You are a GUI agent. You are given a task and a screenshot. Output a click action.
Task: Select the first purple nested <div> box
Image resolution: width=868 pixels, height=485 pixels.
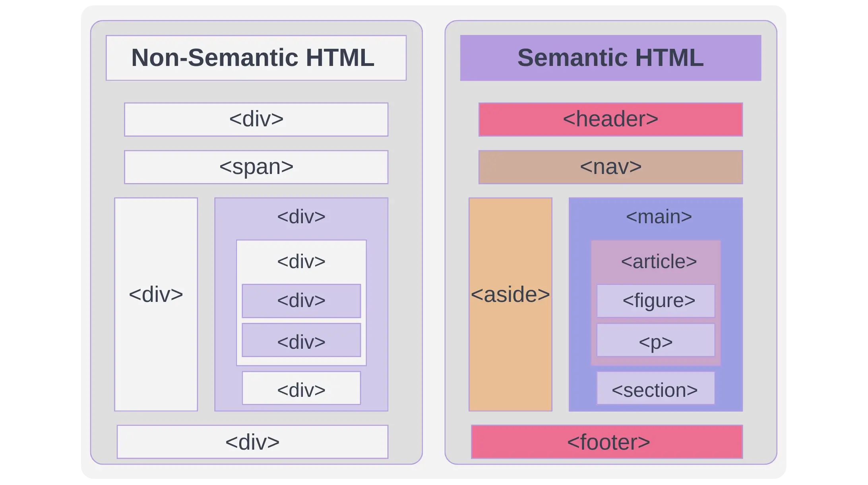[x=301, y=301]
